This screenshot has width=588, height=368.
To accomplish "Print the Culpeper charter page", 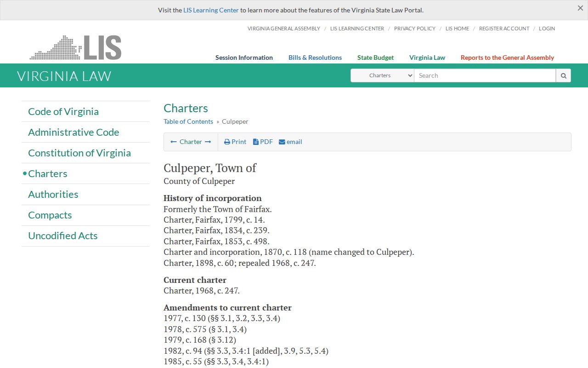I will coord(235,142).
